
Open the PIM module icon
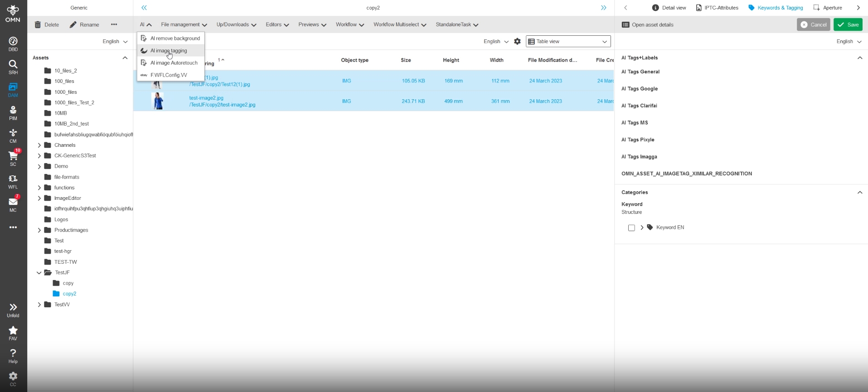[x=13, y=113]
